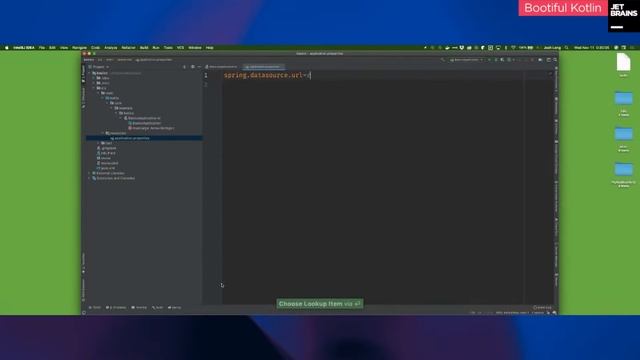Collapse the com package arrow
Image resolution: width=640 pixels, height=360 pixels.
coord(107,103)
